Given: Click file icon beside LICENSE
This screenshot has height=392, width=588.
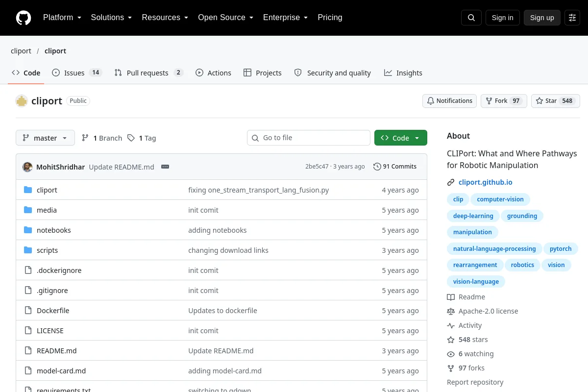Looking at the screenshot, I should pos(28,331).
